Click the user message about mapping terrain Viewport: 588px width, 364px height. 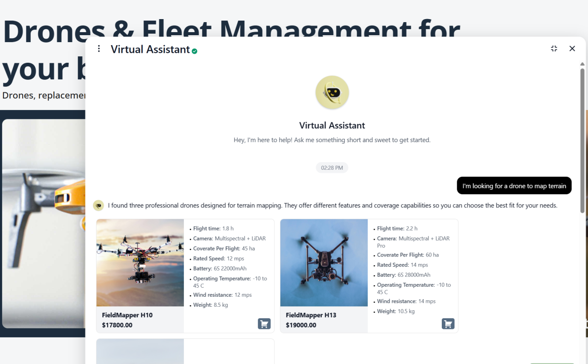(514, 186)
